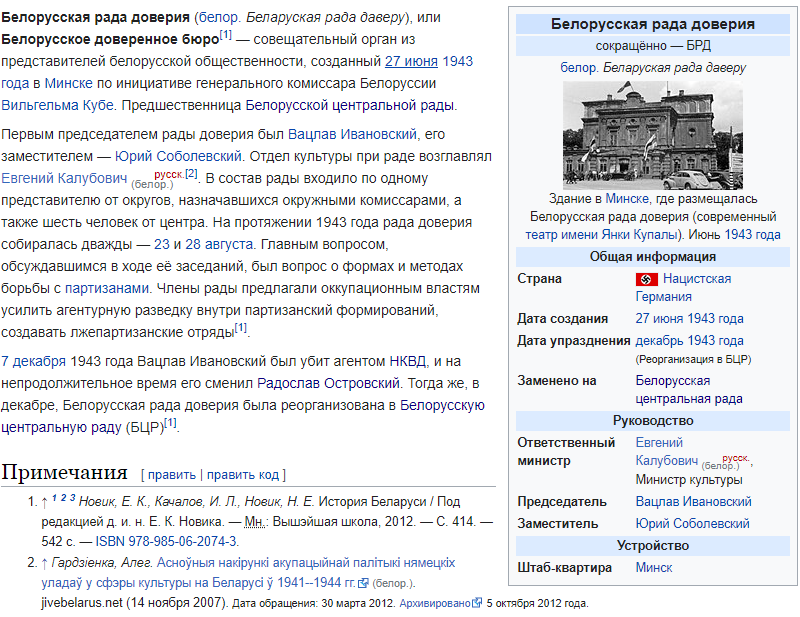Click 'белор.' link at article start

click(x=218, y=17)
